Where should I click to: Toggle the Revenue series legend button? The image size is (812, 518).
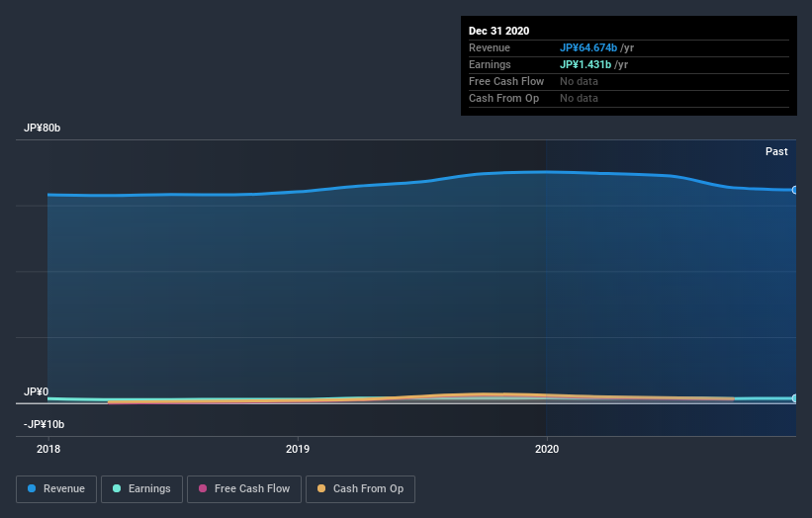tap(56, 489)
